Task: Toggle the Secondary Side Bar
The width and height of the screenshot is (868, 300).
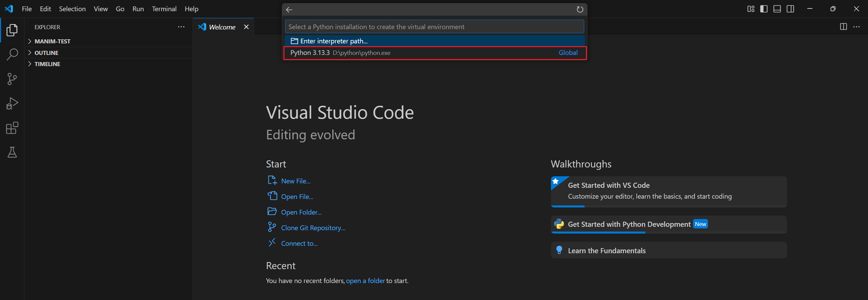Action: pyautogui.click(x=790, y=9)
